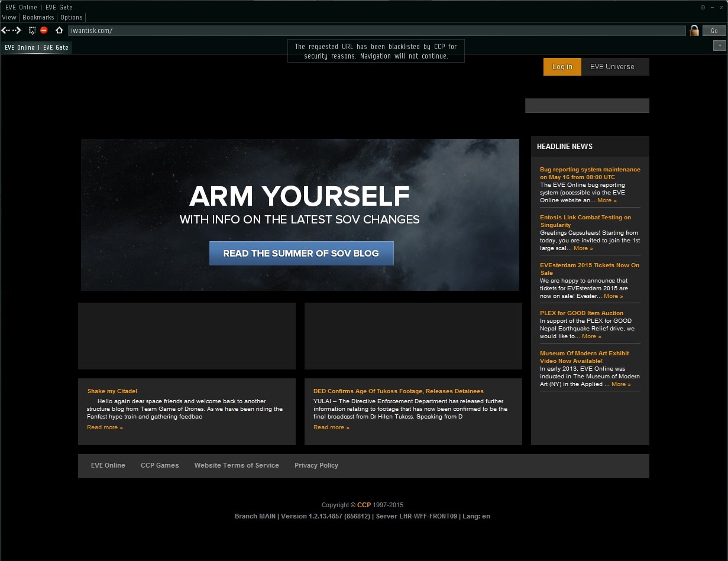Select the EVE Online | EVE Gate tab

click(x=37, y=47)
